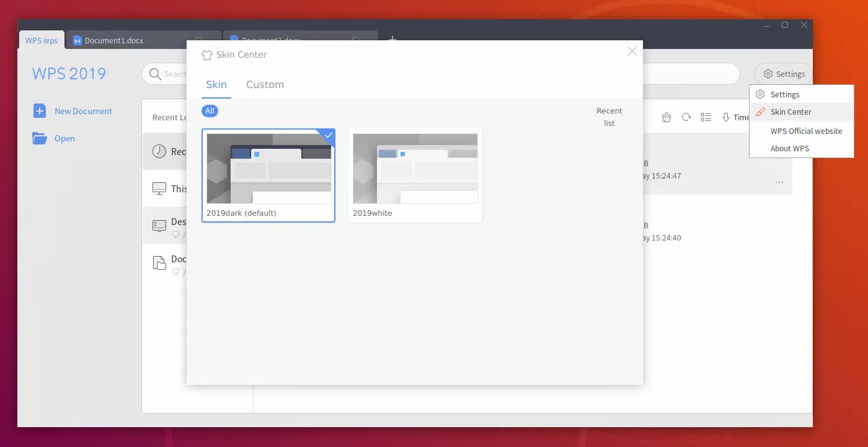This screenshot has width=868, height=447.
Task: Click the New Document plus icon
Action: [40, 111]
